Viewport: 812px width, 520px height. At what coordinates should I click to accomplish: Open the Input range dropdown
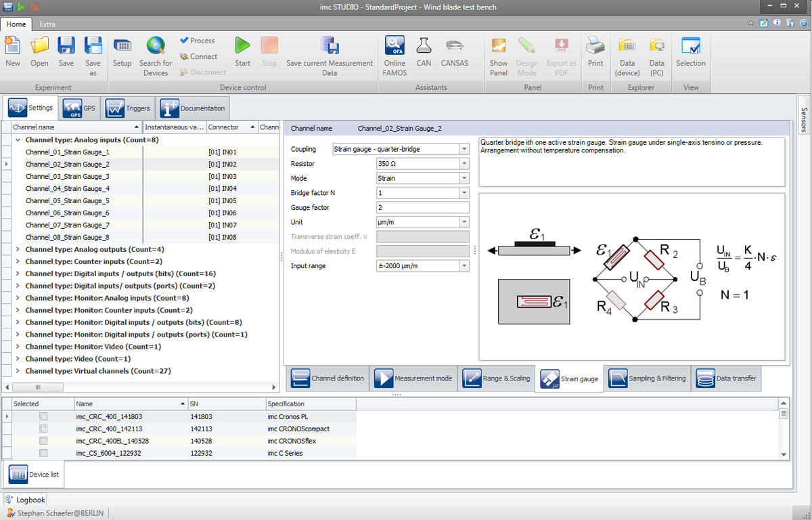pyautogui.click(x=464, y=266)
